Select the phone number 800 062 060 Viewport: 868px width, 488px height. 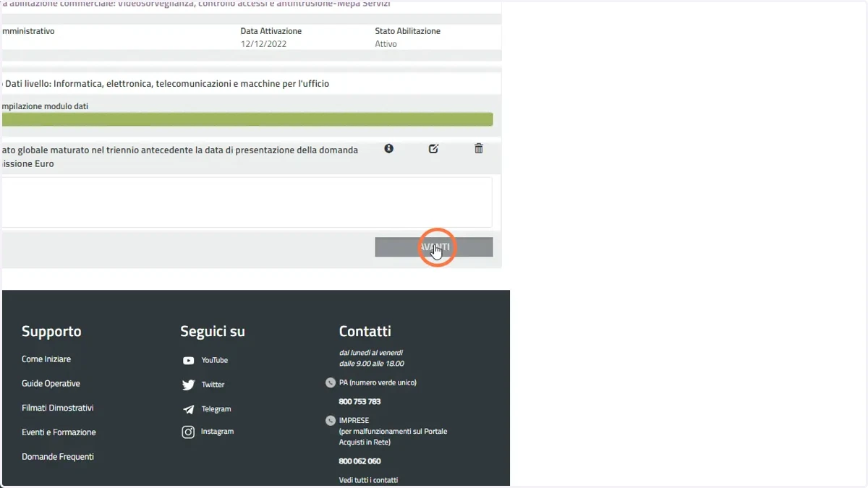coord(359,461)
